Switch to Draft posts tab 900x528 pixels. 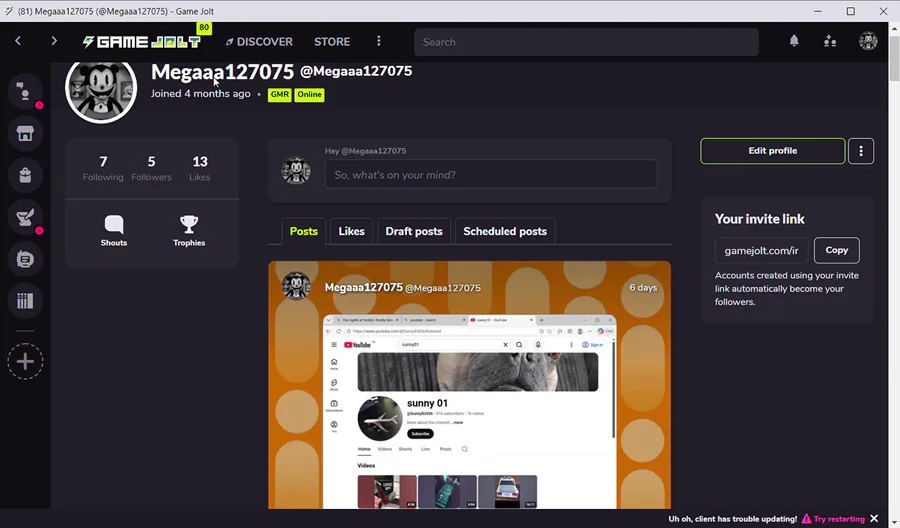414,231
